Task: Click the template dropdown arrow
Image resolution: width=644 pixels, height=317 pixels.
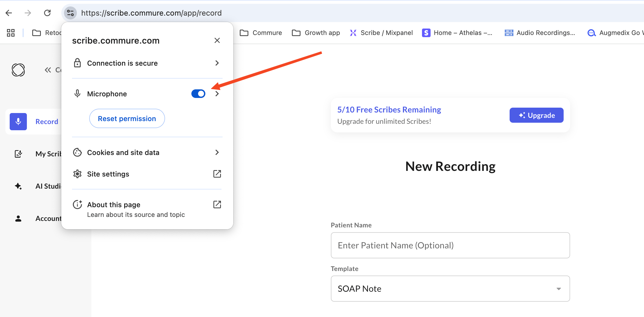Action: (x=559, y=289)
